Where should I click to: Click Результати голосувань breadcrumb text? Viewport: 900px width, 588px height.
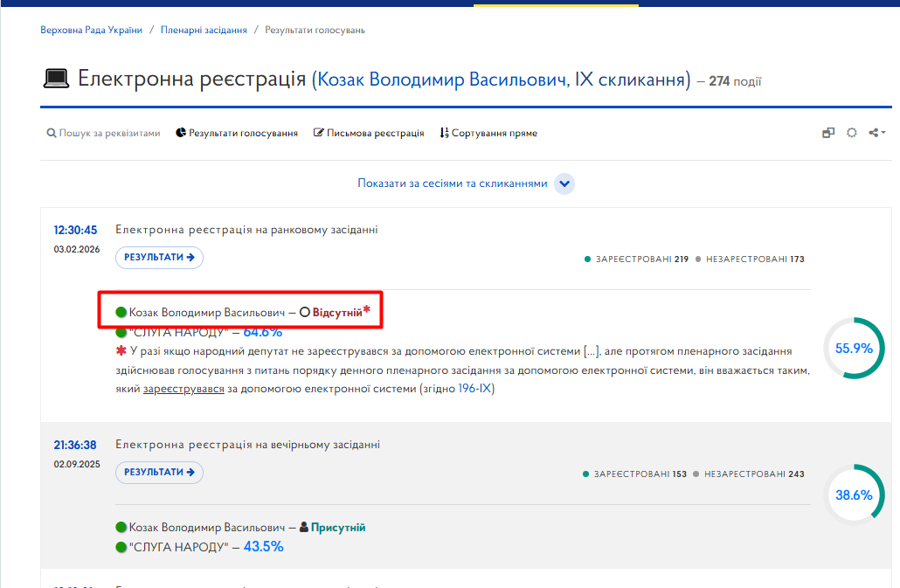[x=315, y=30]
